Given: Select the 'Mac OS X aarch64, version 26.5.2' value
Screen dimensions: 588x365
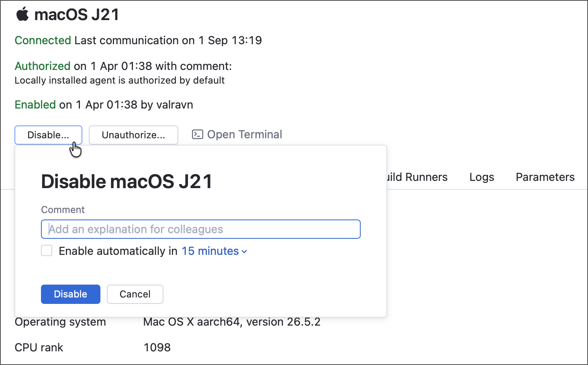Looking at the screenshot, I should tap(232, 322).
